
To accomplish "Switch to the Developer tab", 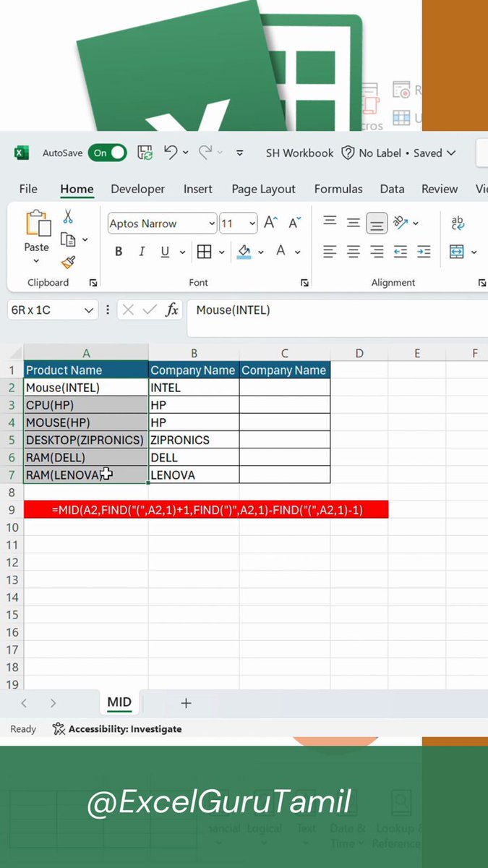I will click(x=137, y=189).
